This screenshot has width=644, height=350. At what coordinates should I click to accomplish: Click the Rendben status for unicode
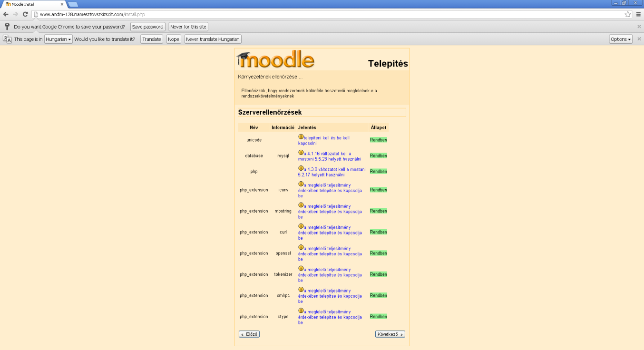pyautogui.click(x=379, y=140)
